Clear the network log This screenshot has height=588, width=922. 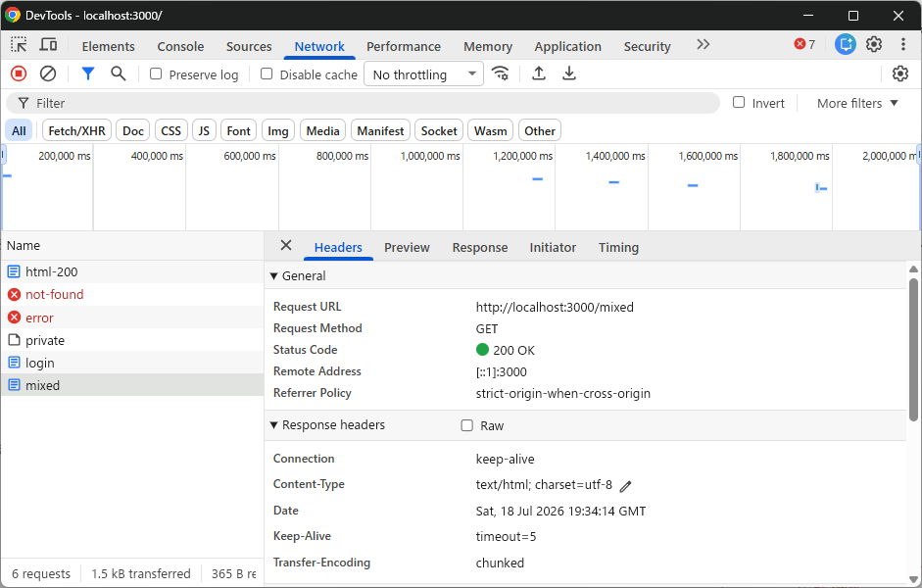pyautogui.click(x=48, y=73)
